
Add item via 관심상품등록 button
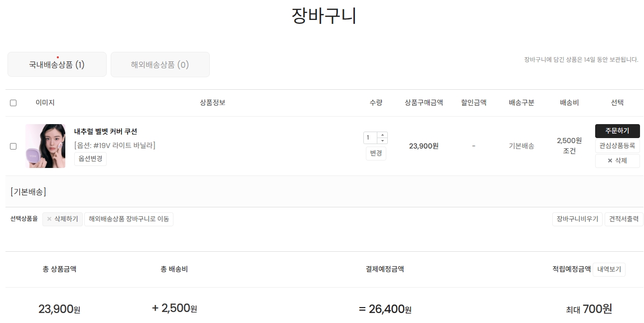coord(617,146)
